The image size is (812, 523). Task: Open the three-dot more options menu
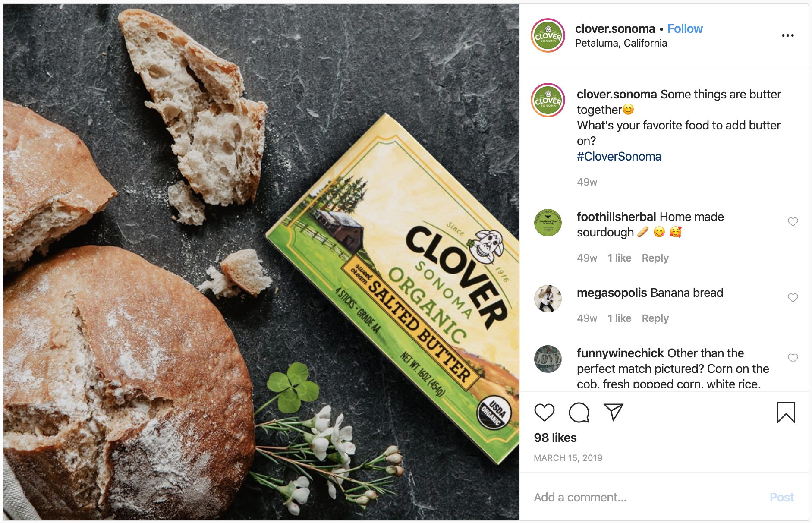(x=787, y=35)
